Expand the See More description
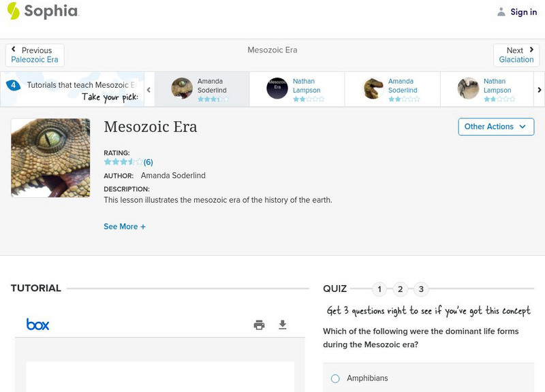The height and width of the screenshot is (392, 545). tap(125, 227)
